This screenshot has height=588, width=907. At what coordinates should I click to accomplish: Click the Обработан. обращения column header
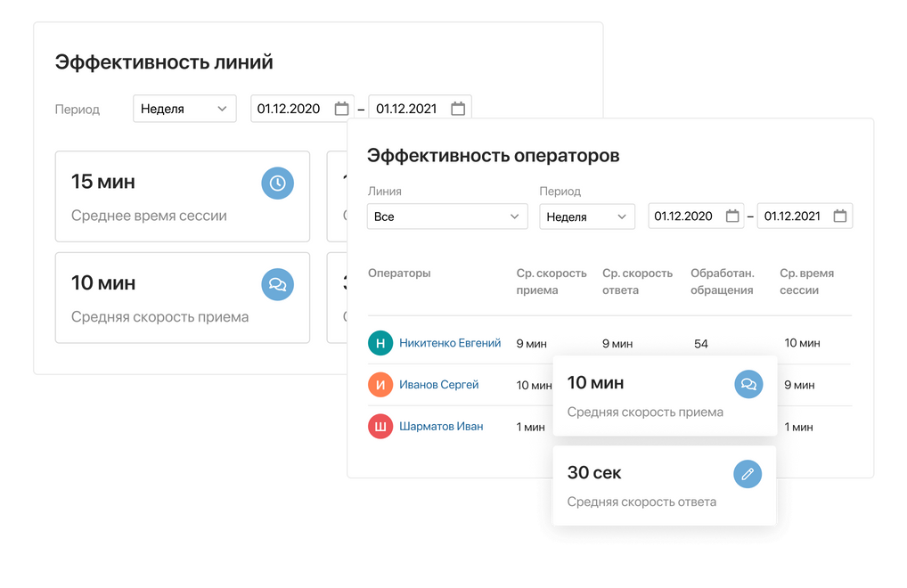coord(723,282)
